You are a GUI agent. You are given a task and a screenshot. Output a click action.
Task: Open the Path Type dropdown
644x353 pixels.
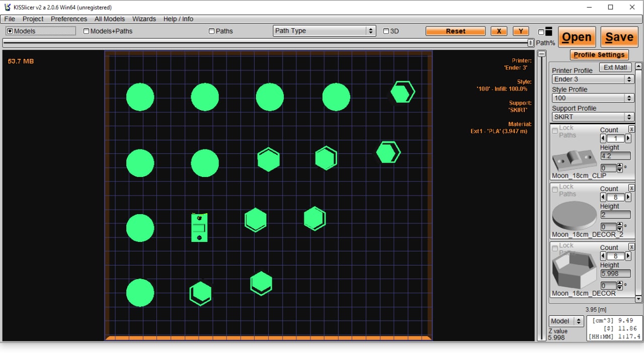click(325, 31)
